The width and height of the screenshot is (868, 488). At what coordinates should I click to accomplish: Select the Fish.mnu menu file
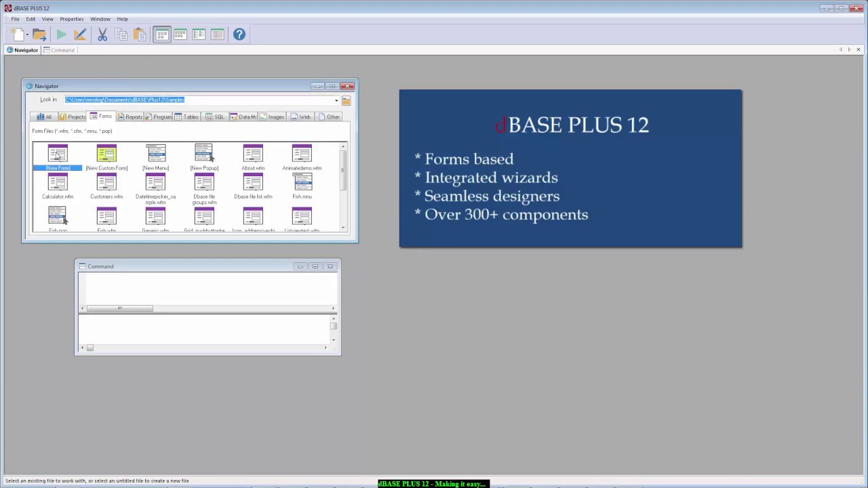point(302,187)
